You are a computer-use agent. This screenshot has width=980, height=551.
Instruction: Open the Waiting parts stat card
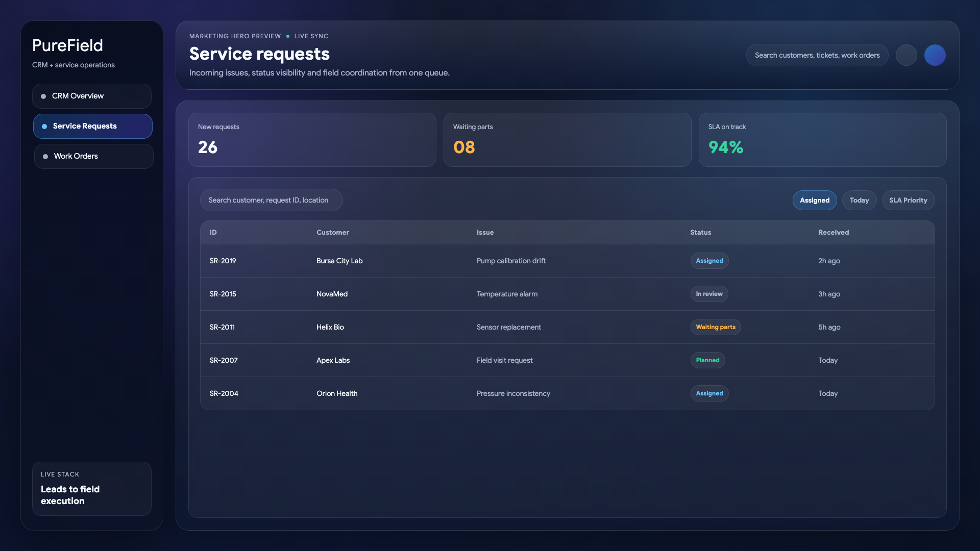coord(568,140)
